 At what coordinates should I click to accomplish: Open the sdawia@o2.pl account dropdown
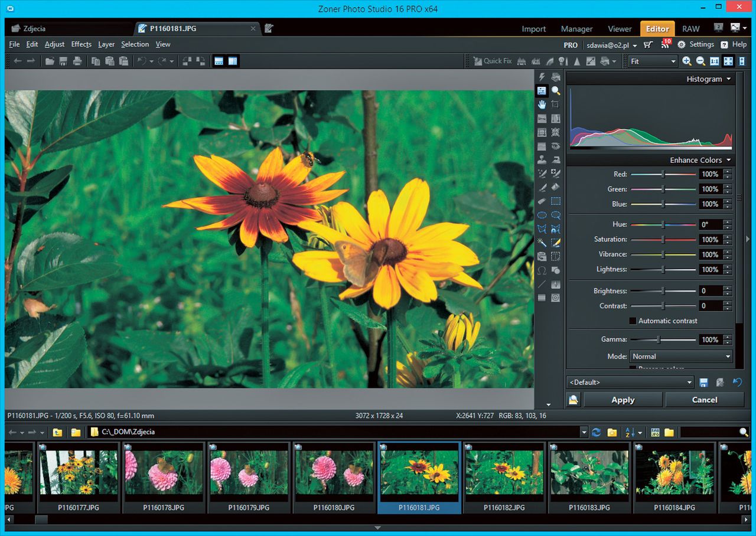click(x=611, y=45)
